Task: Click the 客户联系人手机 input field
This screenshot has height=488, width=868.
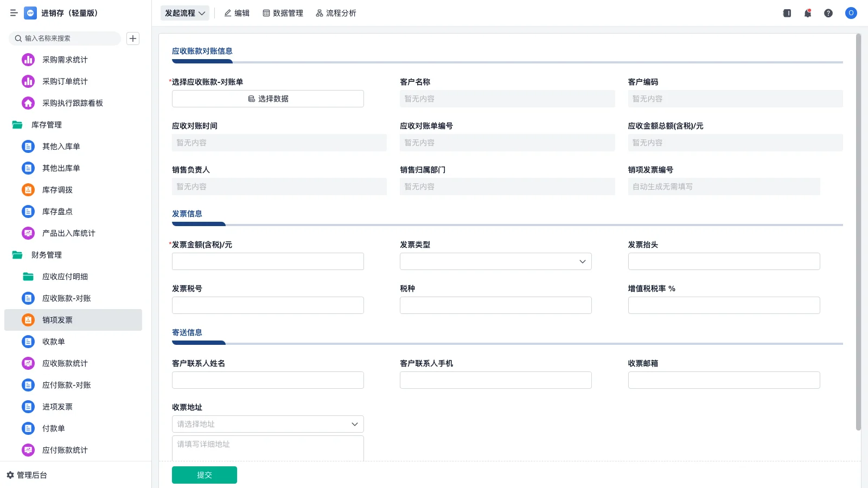Action: coord(496,380)
